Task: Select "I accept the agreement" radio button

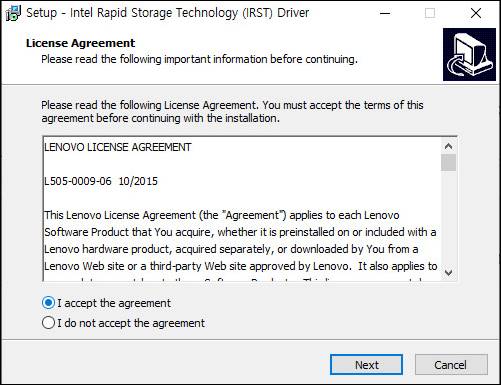Action: (48, 303)
